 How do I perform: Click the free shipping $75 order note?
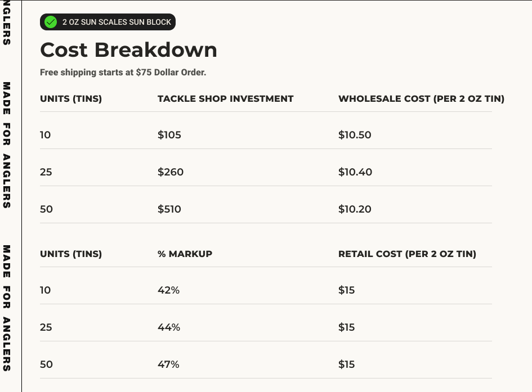tap(123, 73)
